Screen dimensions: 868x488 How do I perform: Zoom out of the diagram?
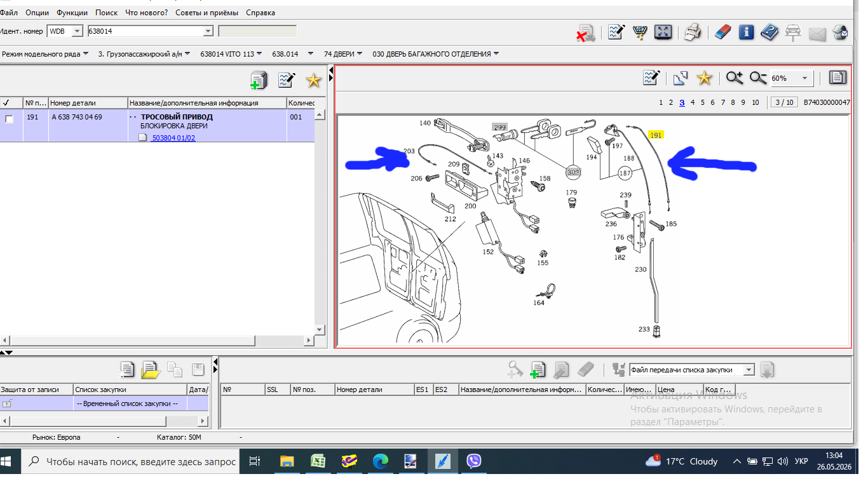(x=758, y=78)
